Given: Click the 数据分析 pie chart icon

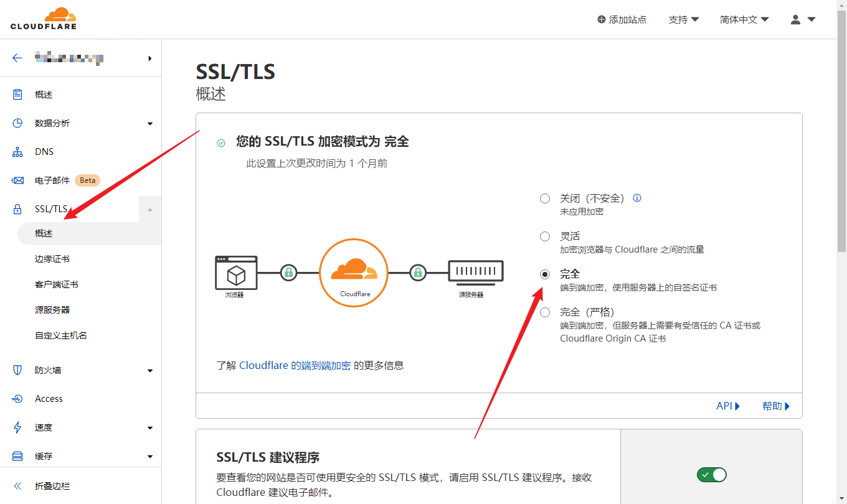Looking at the screenshot, I should tap(17, 123).
